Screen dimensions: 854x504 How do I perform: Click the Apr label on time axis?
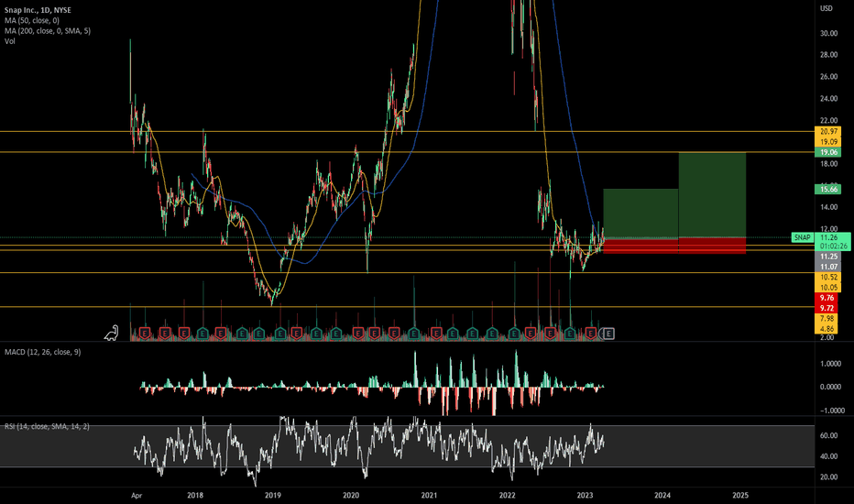click(x=137, y=495)
